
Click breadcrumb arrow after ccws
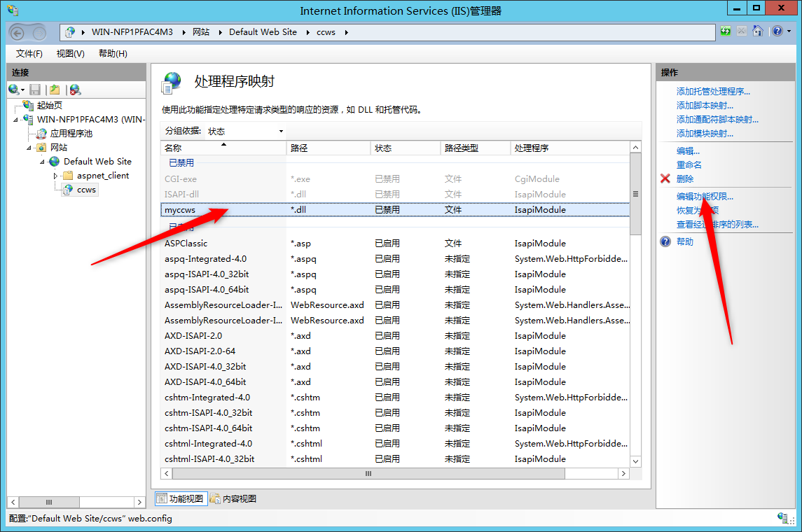(346, 32)
